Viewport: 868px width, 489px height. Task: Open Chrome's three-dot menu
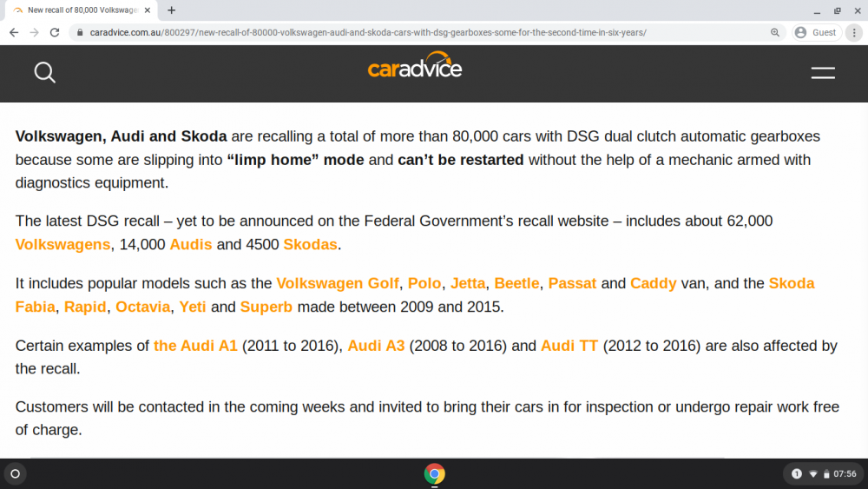(x=854, y=33)
